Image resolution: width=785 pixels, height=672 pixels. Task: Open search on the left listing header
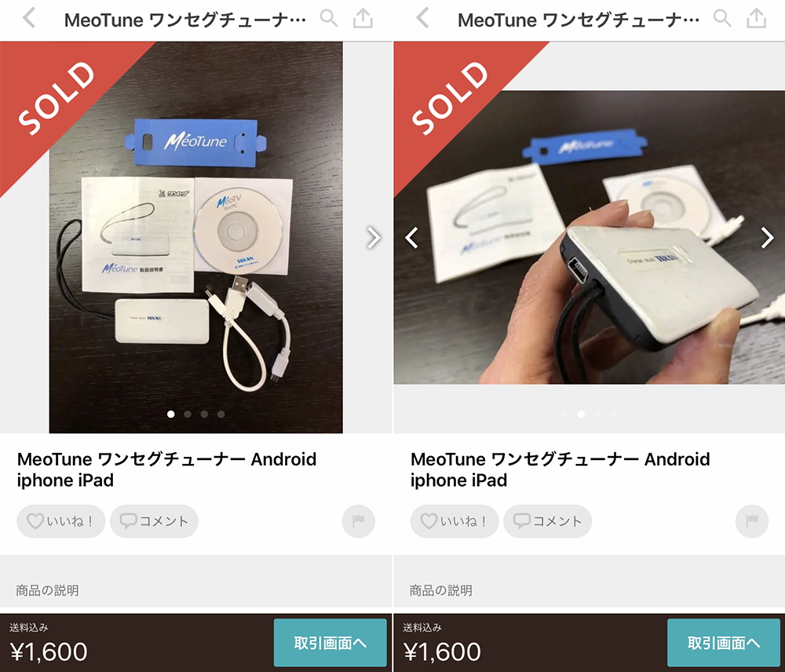point(328,18)
